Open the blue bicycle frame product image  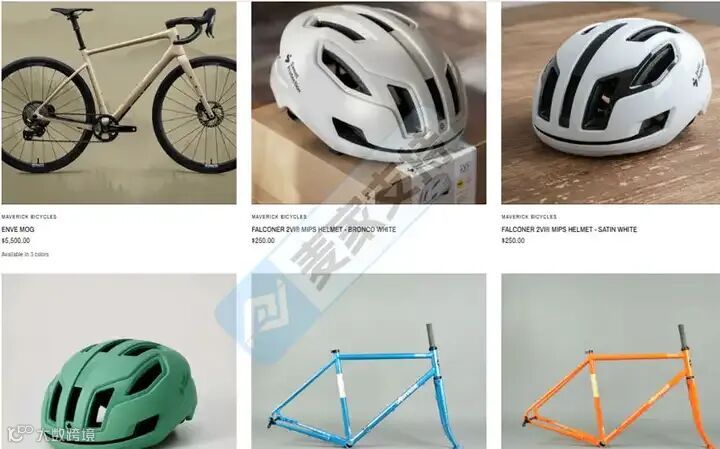(x=369, y=361)
